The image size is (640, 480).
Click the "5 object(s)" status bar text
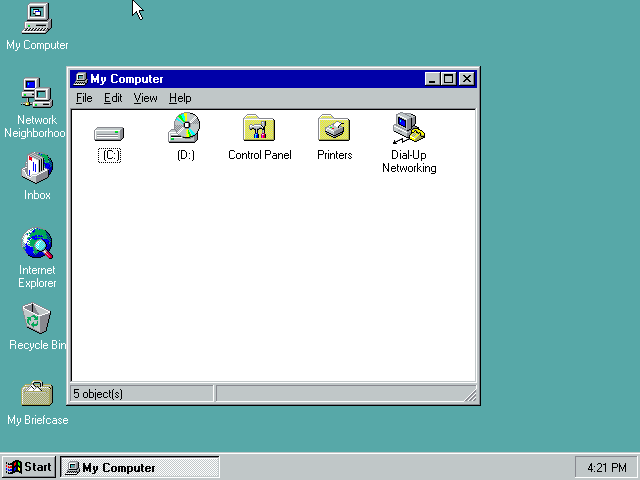pyautogui.click(x=98, y=394)
